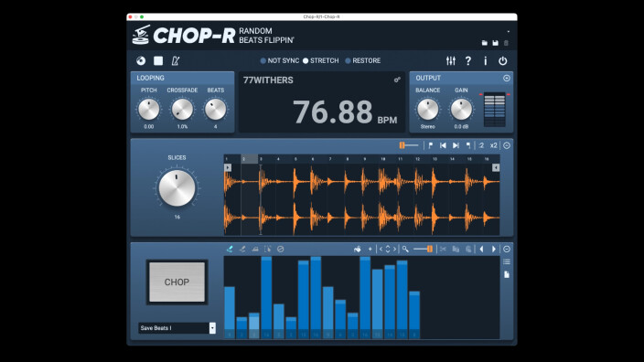Cut the selection with the scissors icon
Image resolution: width=644 pixels, height=362 pixels.
[x=443, y=250]
